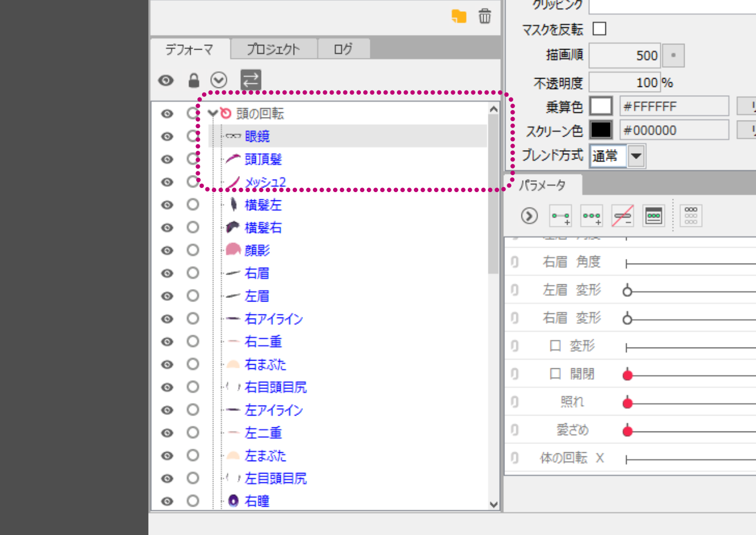Click the link clip icon beside 口 変形
The image size is (756, 535).
514,346
